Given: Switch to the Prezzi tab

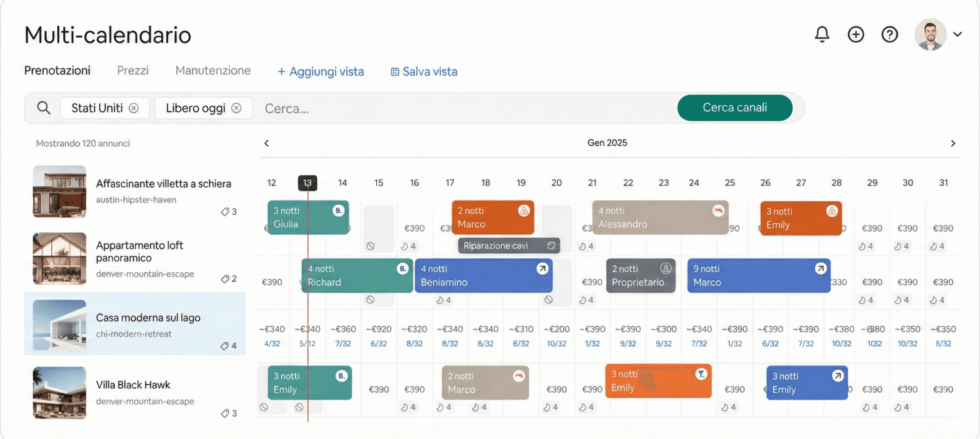Looking at the screenshot, I should tap(132, 70).
